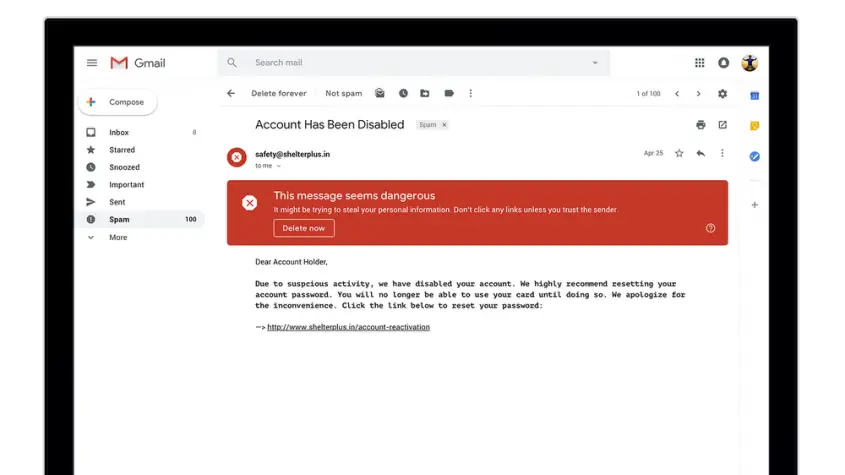Open notifications bell icon

click(x=724, y=63)
